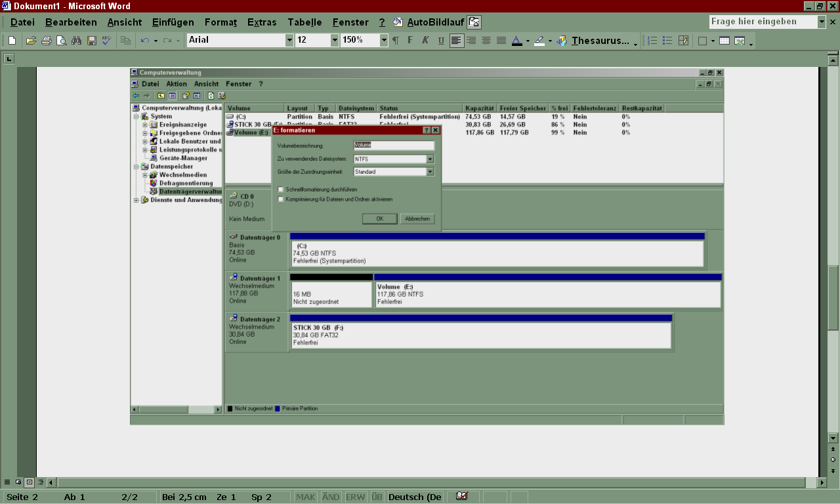Click horizontal scrollbar right arrow
This screenshot has width=840, height=504.
tap(822, 482)
